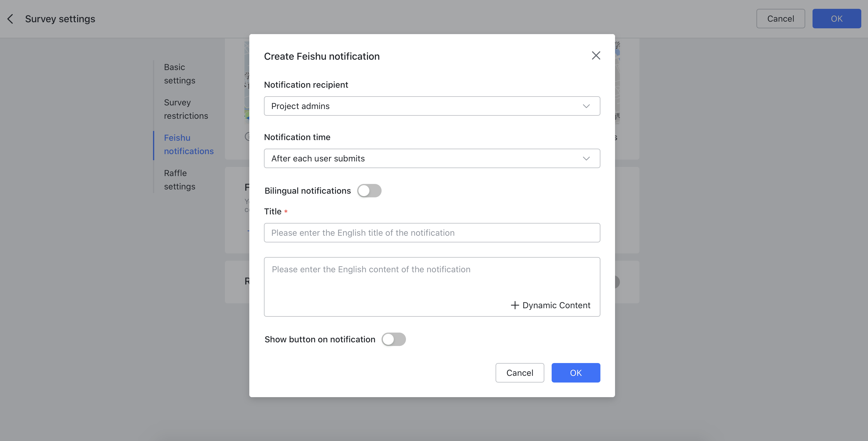Image resolution: width=868 pixels, height=441 pixels.
Task: Cancel the Feishu notification dialog
Action: pyautogui.click(x=520, y=373)
